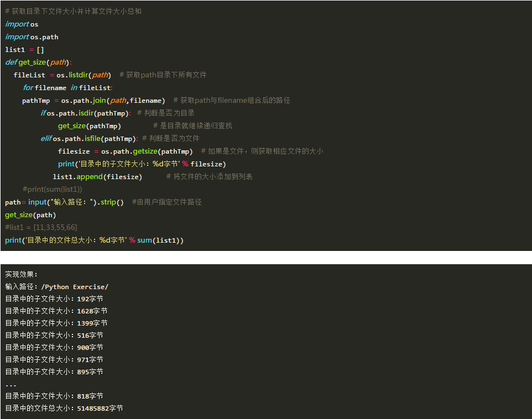Click the output line with '1628字节'

(x=56, y=311)
